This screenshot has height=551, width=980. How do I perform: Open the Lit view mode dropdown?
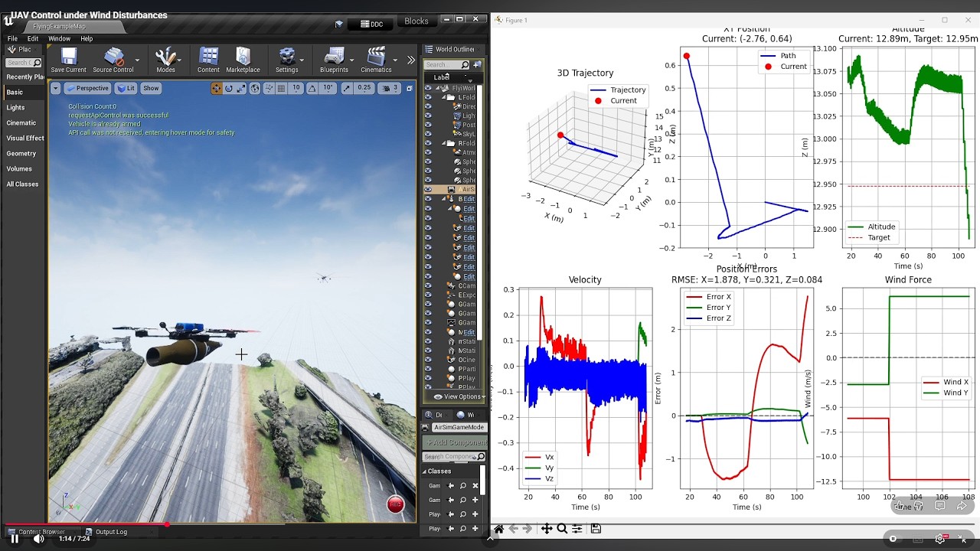click(126, 88)
